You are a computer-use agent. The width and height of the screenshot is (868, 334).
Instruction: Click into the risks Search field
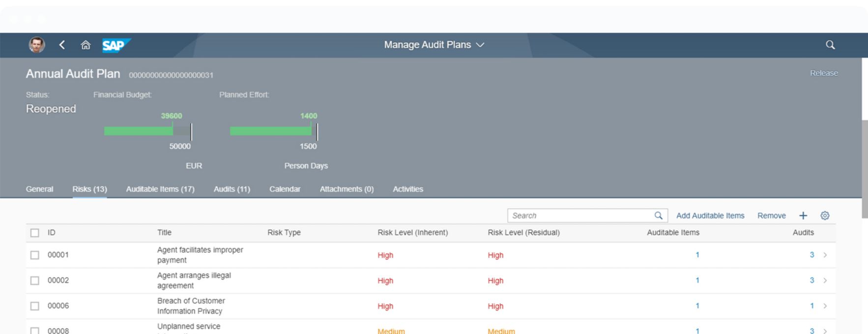(x=580, y=216)
